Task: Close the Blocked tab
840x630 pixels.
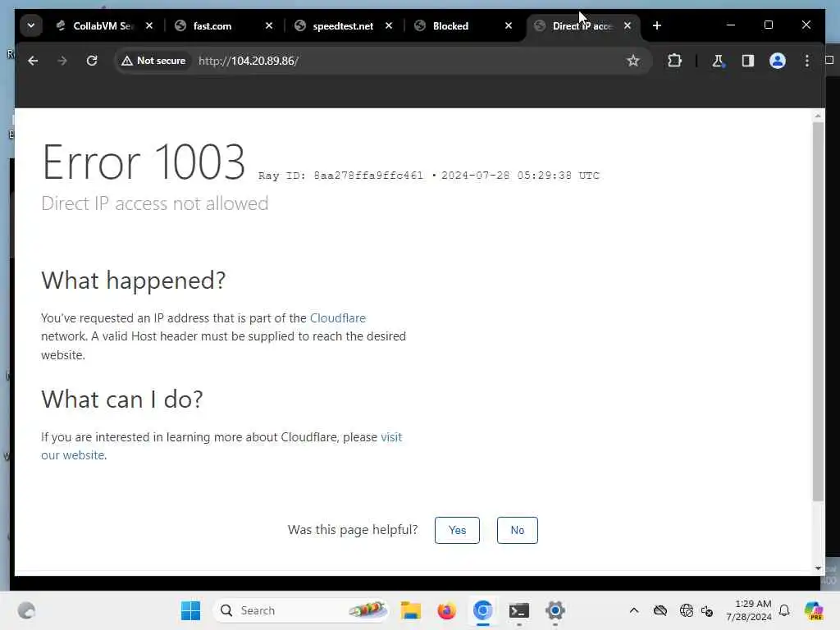Action: [x=509, y=25]
